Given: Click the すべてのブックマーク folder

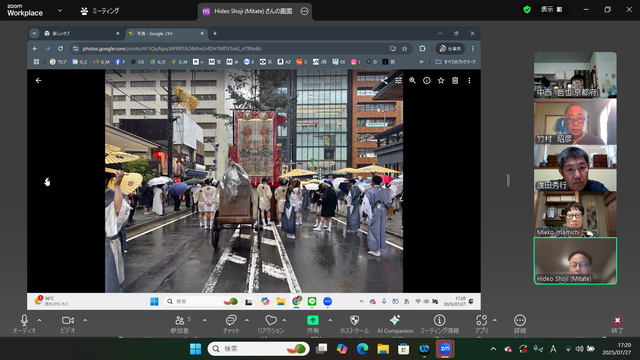Looking at the screenshot, I should (456, 62).
